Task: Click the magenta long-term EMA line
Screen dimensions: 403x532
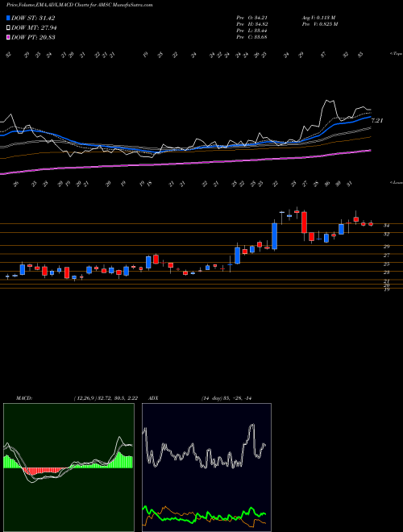Action: pyautogui.click(x=186, y=164)
